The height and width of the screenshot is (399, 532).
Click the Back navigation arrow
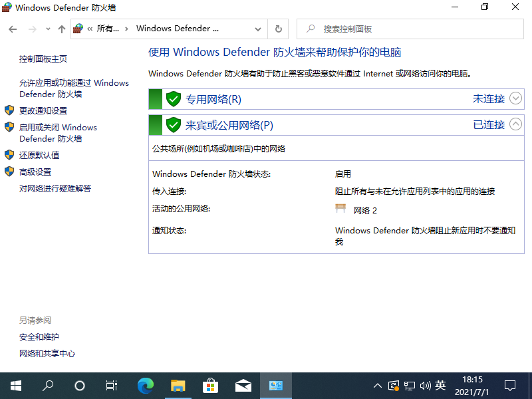click(x=13, y=29)
